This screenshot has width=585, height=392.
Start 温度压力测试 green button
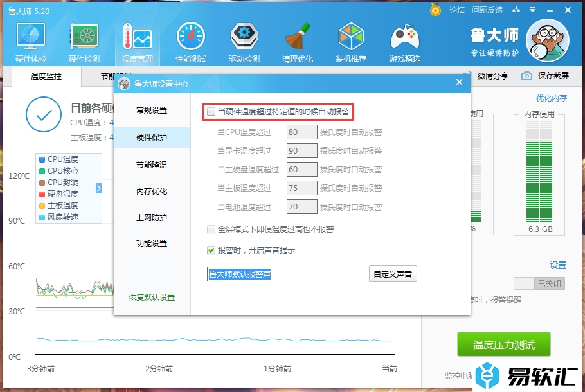(x=503, y=344)
